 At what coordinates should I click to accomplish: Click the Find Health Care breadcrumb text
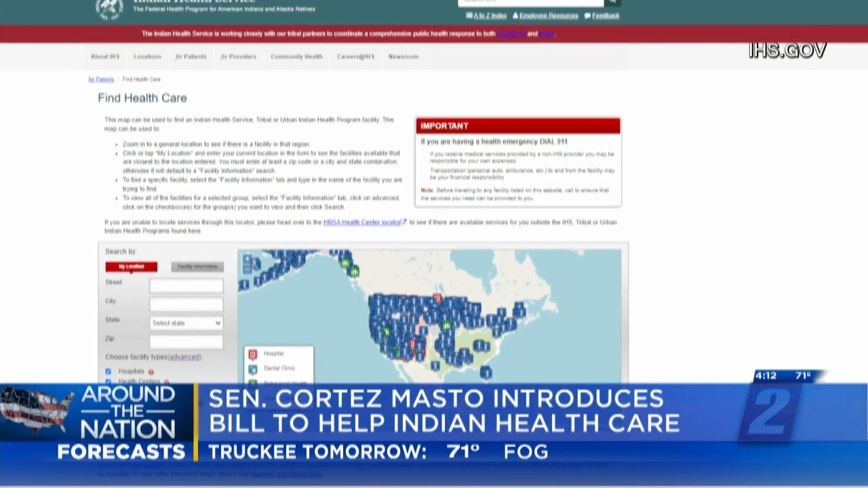tap(142, 79)
